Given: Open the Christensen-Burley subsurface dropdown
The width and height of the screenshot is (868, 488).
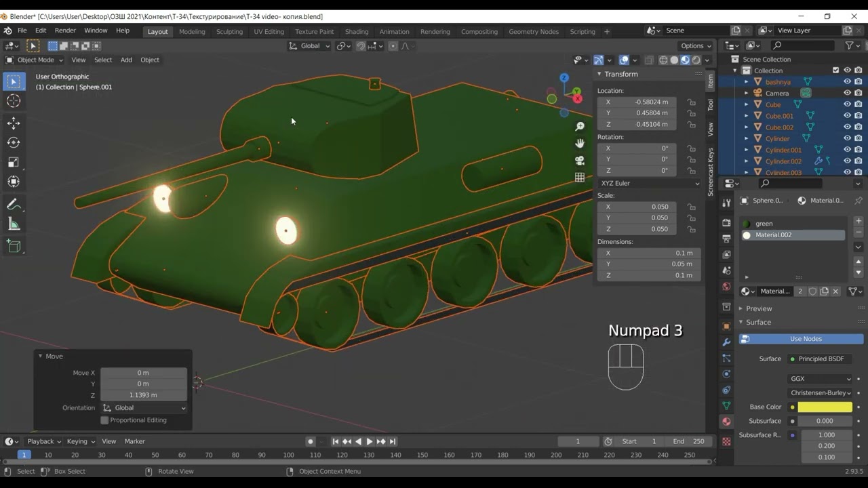Looking at the screenshot, I should click(821, 392).
